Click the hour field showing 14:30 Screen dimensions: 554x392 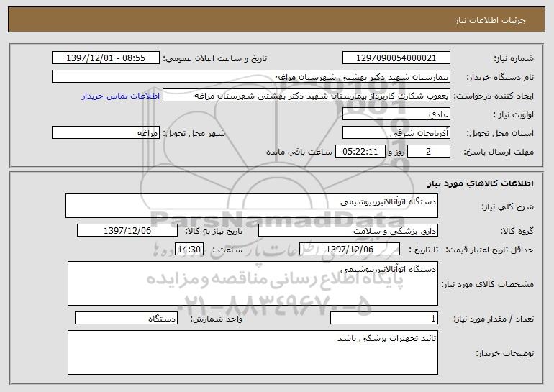pyautogui.click(x=189, y=250)
